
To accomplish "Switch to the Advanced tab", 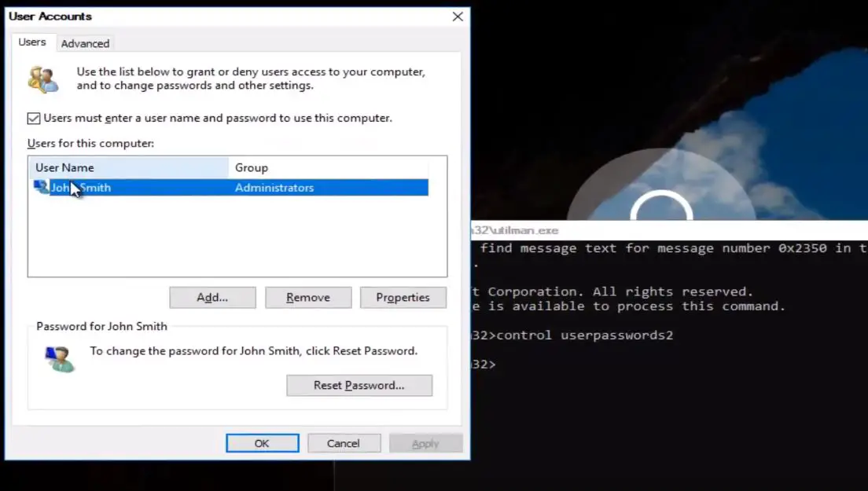I will (85, 43).
